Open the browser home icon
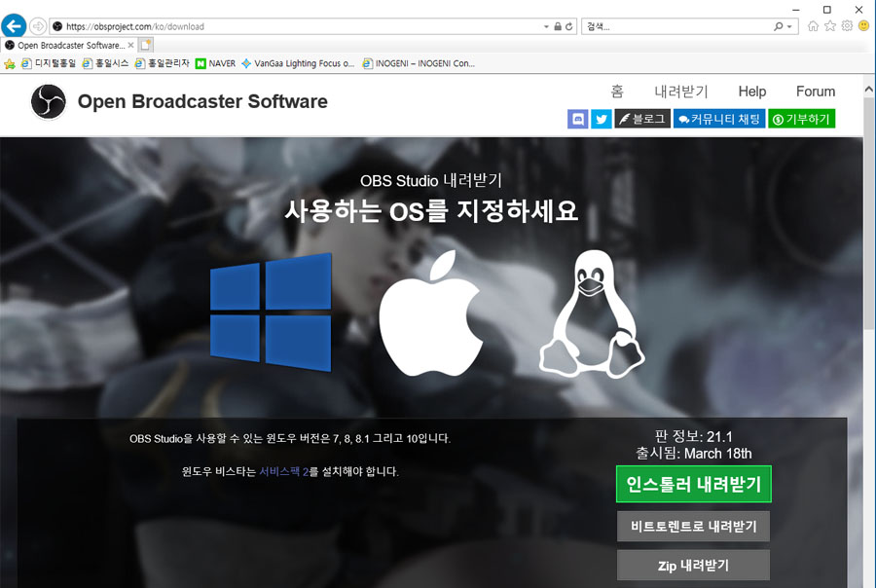876x588 pixels. 813,25
